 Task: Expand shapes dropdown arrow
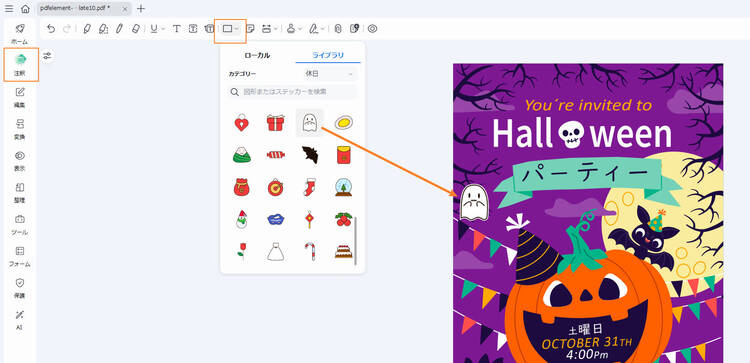click(x=237, y=29)
